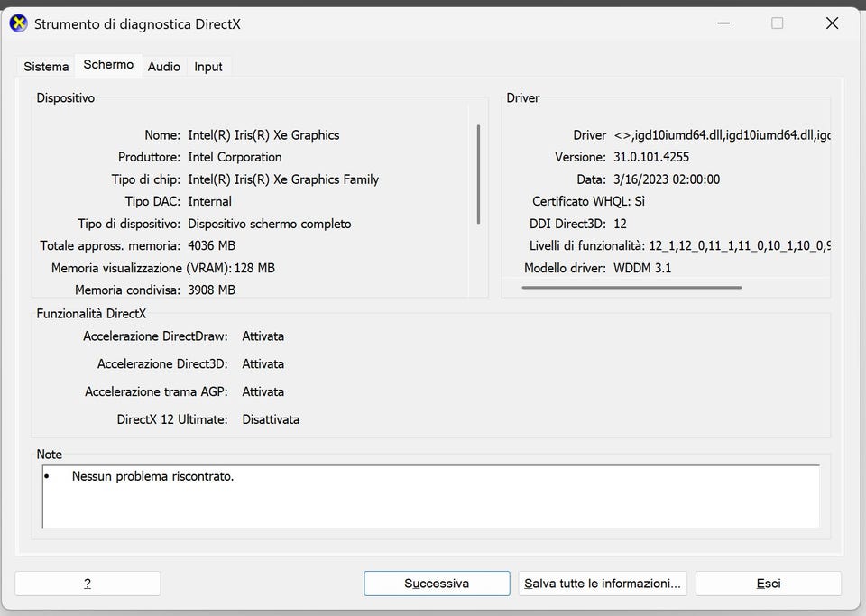Select the Schermo tab
Viewport: 866px width, 616px height.
(108, 65)
